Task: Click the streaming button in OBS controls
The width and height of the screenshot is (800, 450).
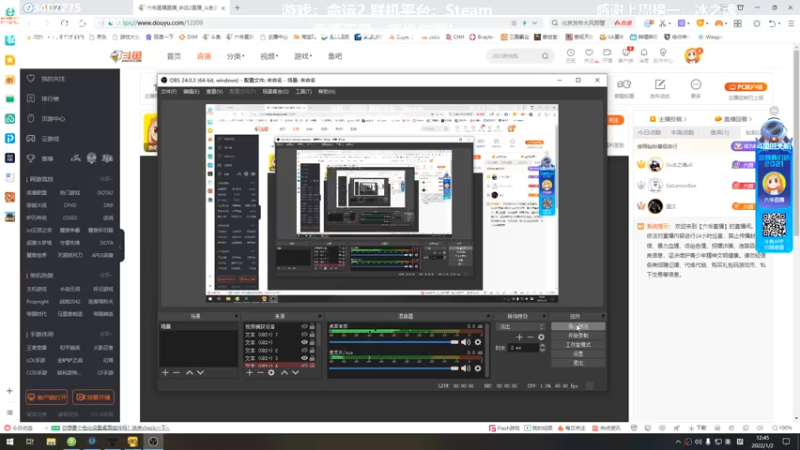Action: 578,327
